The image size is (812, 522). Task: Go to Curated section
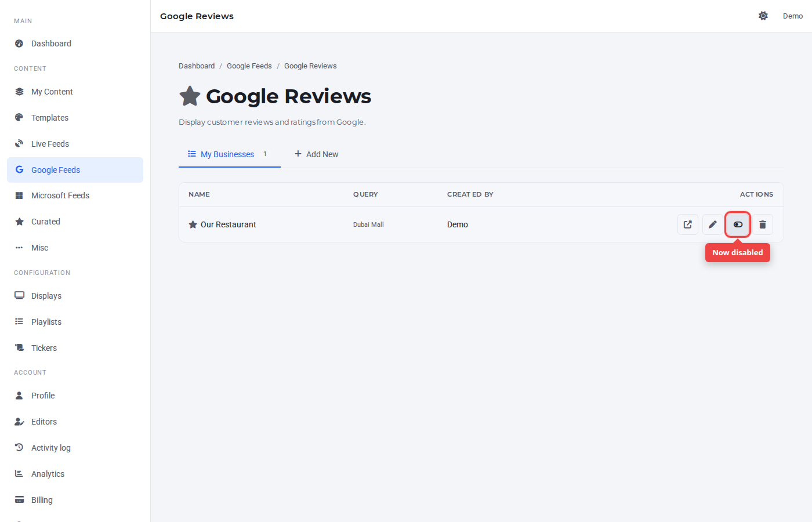click(x=75, y=222)
